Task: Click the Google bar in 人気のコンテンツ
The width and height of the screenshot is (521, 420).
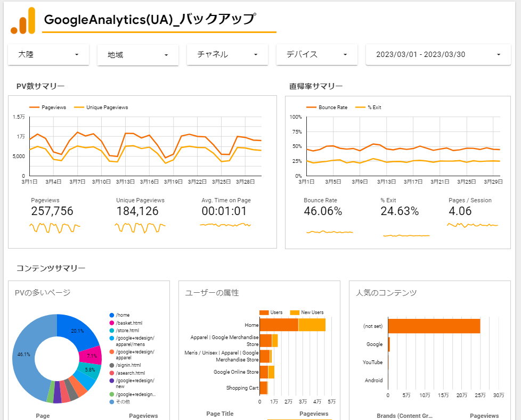Action: (x=389, y=344)
